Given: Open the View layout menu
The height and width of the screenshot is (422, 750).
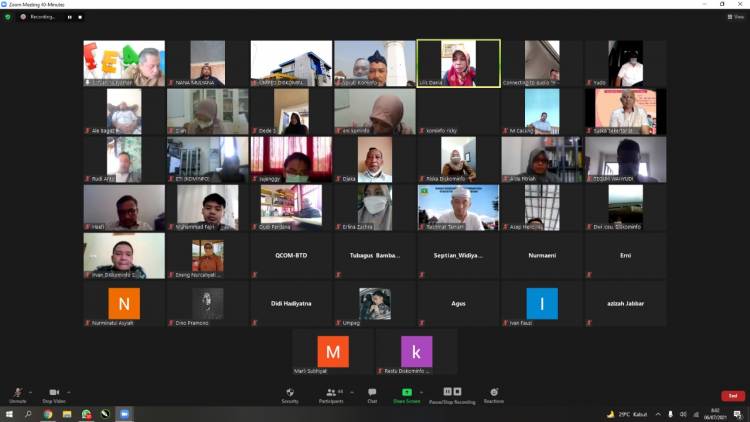Looking at the screenshot, I should coord(737,16).
